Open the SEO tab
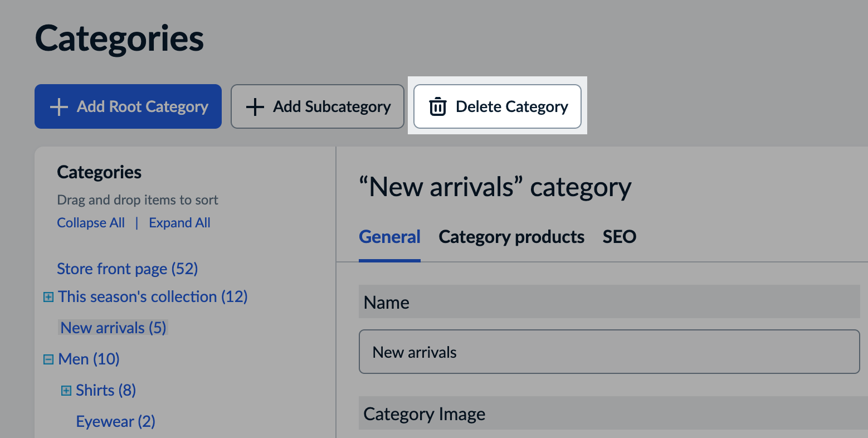 point(619,237)
